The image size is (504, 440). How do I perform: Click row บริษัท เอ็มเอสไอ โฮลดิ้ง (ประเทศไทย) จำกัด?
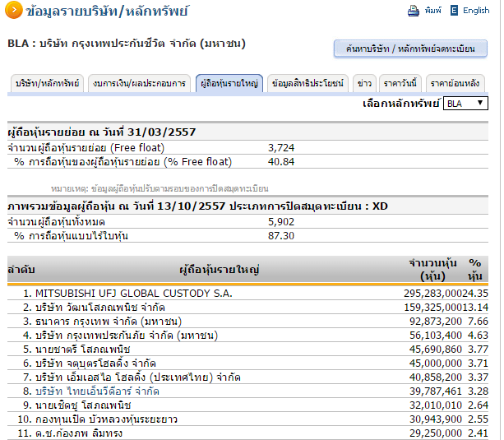(247, 377)
